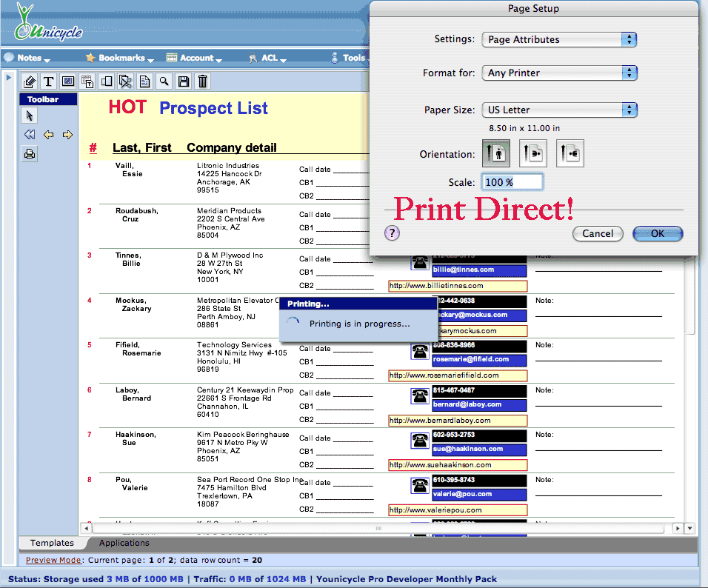The width and height of the screenshot is (708, 588).
Task: Choose landscape orientation, middle option
Action: pos(532,154)
